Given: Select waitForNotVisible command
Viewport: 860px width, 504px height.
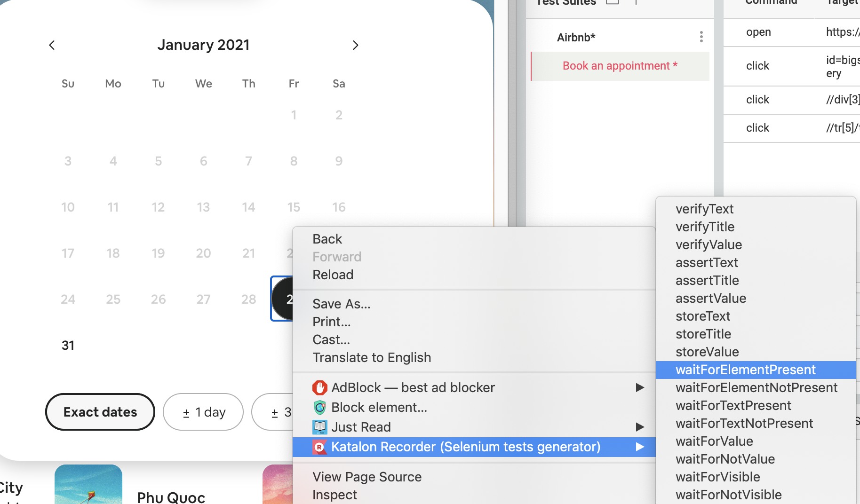Looking at the screenshot, I should coord(756,495).
